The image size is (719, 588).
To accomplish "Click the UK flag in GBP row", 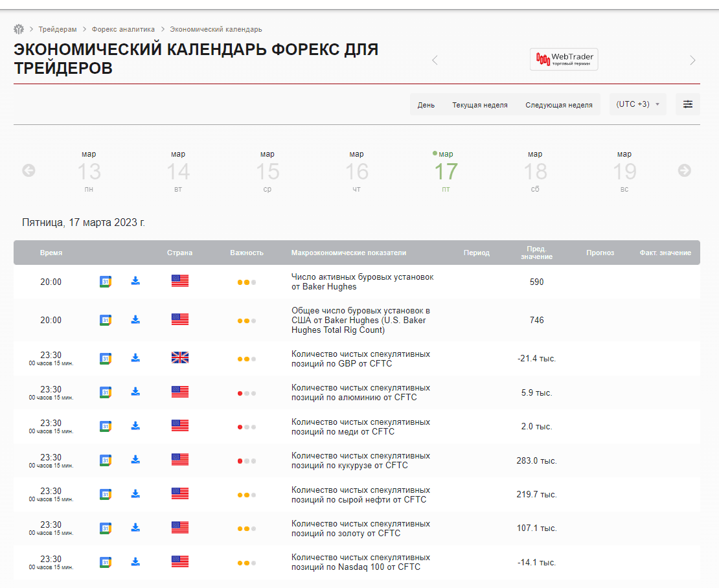I will [180, 357].
